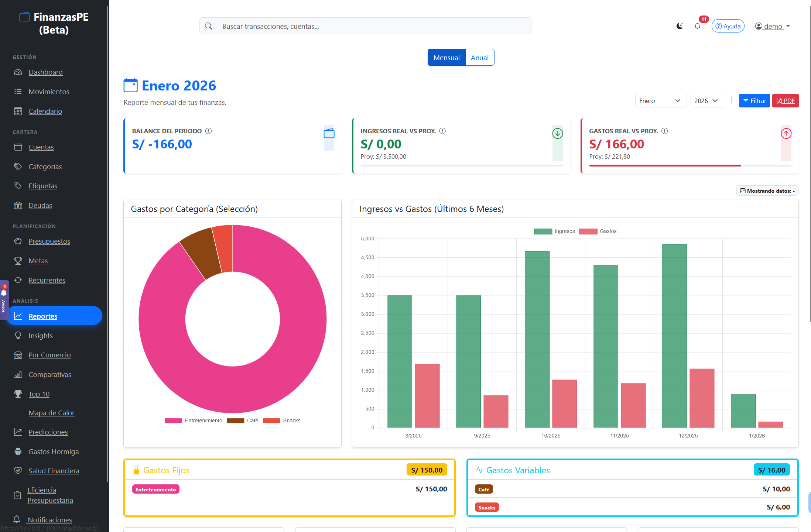Viewport: 811px width, 532px height.
Task: Open the Metas trophy icon
Action: click(18, 261)
